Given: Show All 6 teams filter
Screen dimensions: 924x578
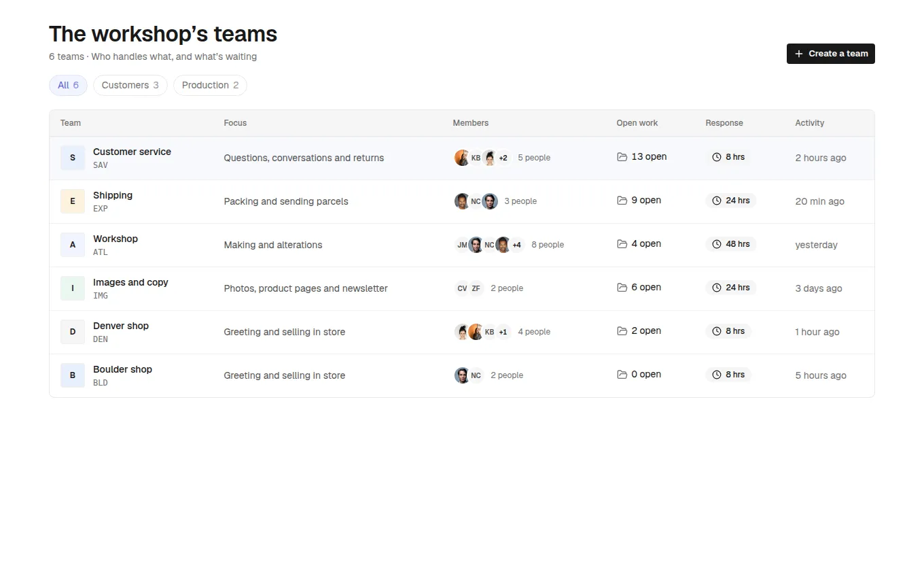Looking at the screenshot, I should tap(68, 85).
